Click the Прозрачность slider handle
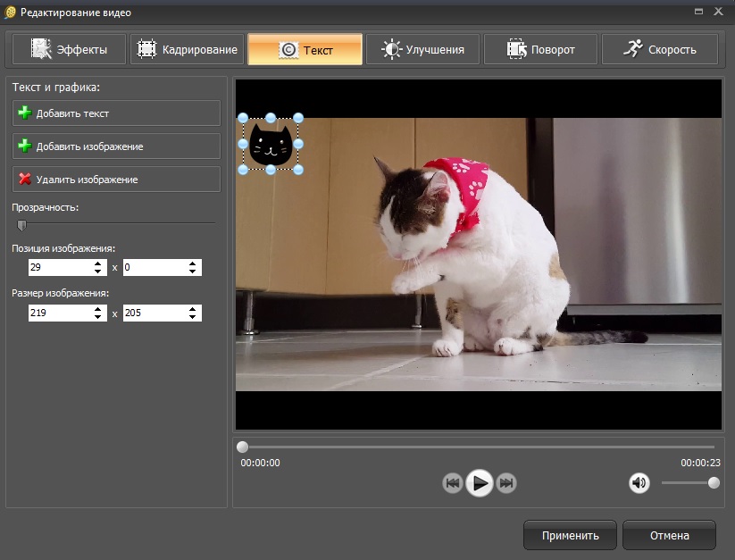The width and height of the screenshot is (735, 560). point(21,225)
